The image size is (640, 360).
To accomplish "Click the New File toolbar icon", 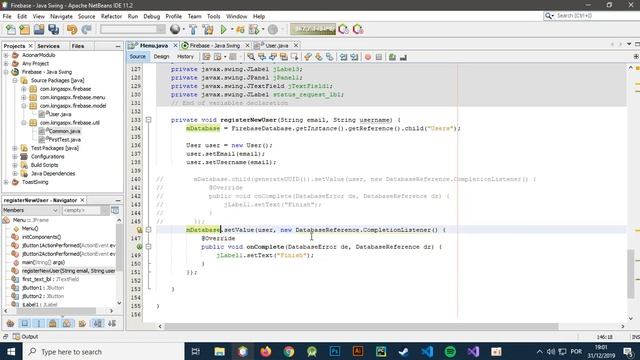I will click(x=11, y=29).
